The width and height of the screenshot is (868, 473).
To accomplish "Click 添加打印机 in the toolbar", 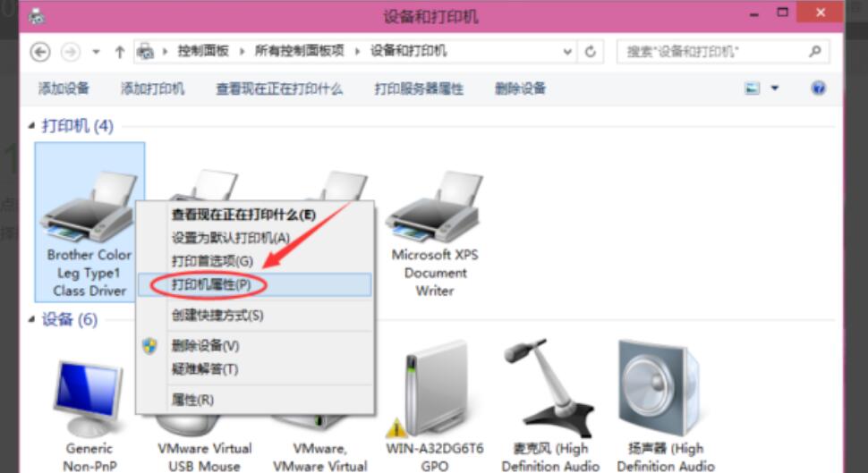I will (152, 89).
